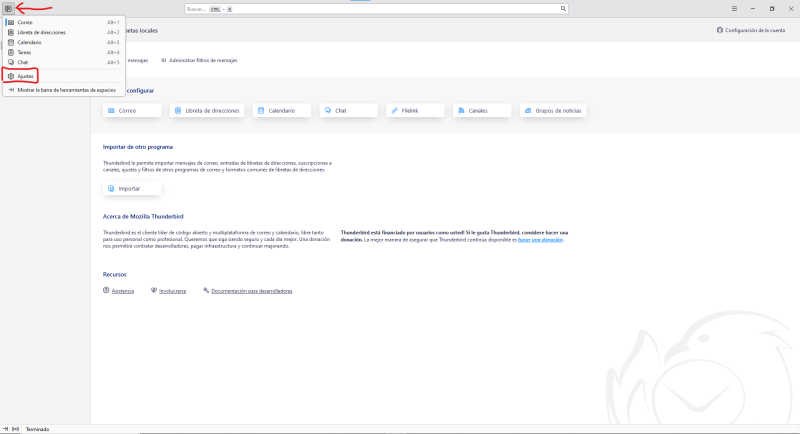
Task: Click the Calendario setup card
Action: [x=282, y=110]
